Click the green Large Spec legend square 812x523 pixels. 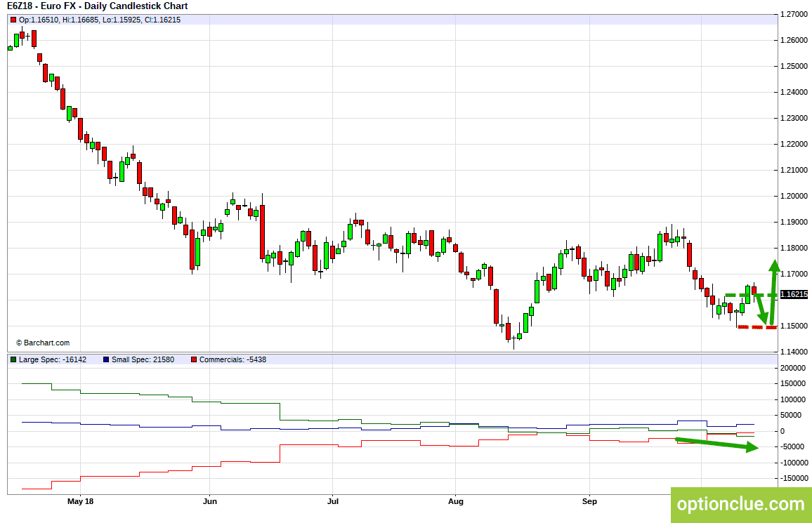[13, 359]
